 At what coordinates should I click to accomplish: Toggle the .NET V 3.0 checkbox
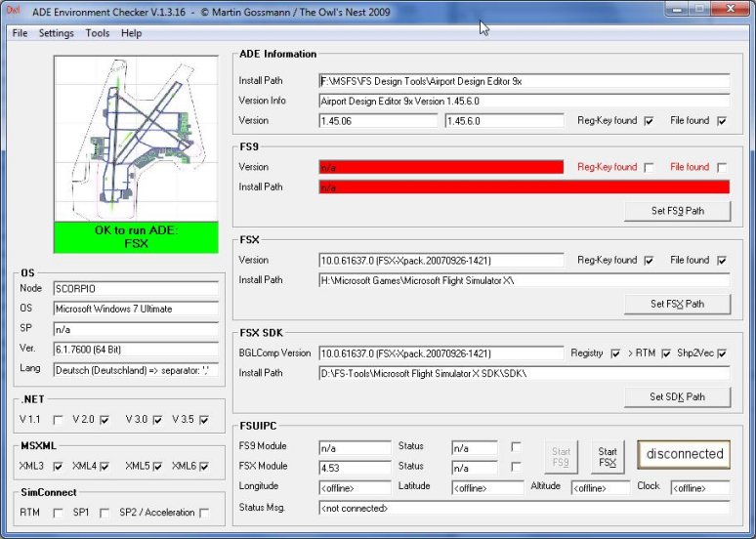[157, 420]
